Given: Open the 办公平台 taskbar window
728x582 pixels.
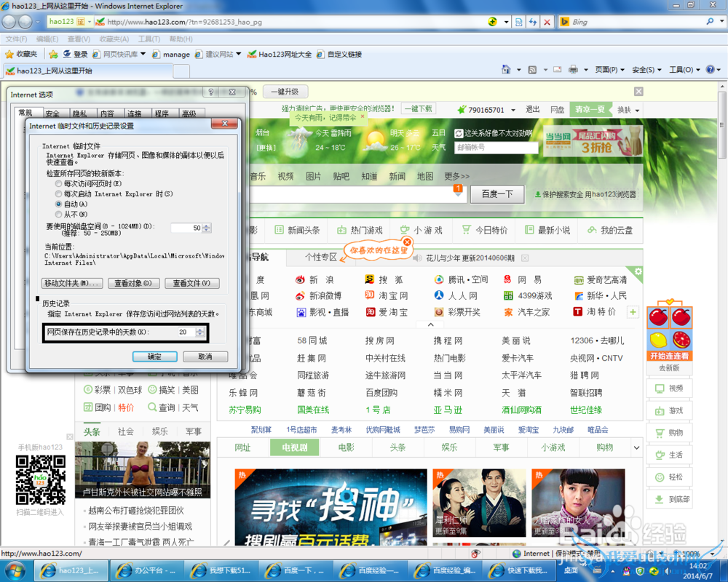Looking at the screenshot, I should (x=146, y=570).
